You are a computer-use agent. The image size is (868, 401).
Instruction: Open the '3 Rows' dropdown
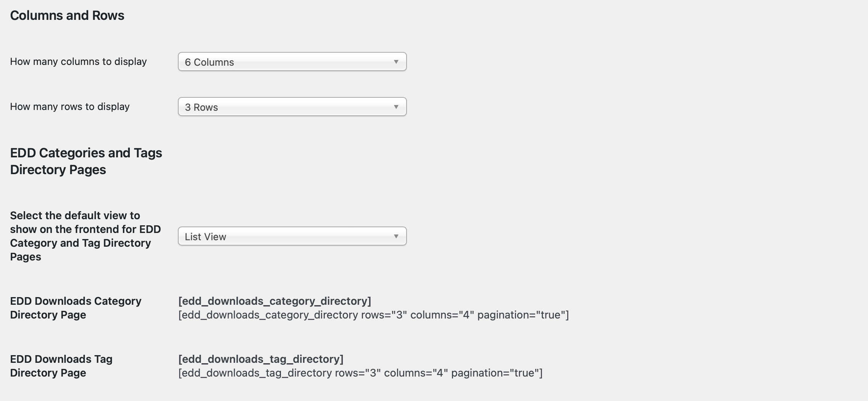(292, 107)
